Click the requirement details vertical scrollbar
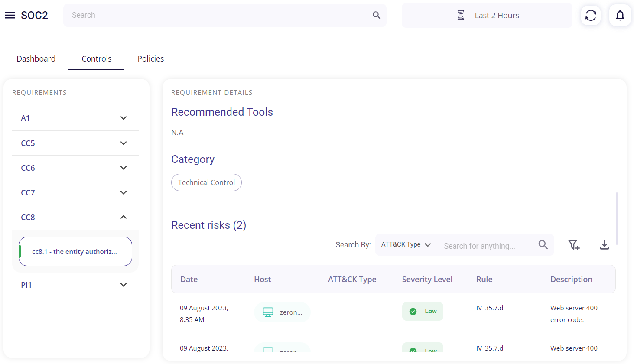 (617, 218)
